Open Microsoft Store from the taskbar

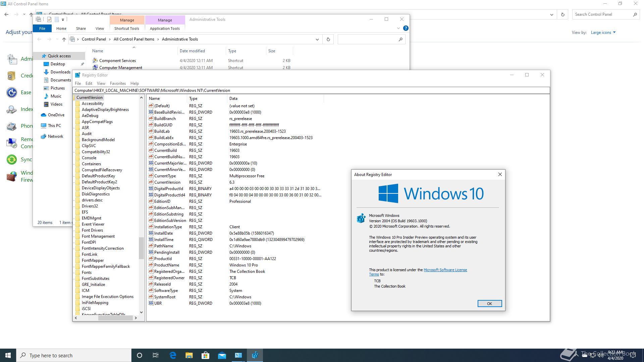click(205, 355)
